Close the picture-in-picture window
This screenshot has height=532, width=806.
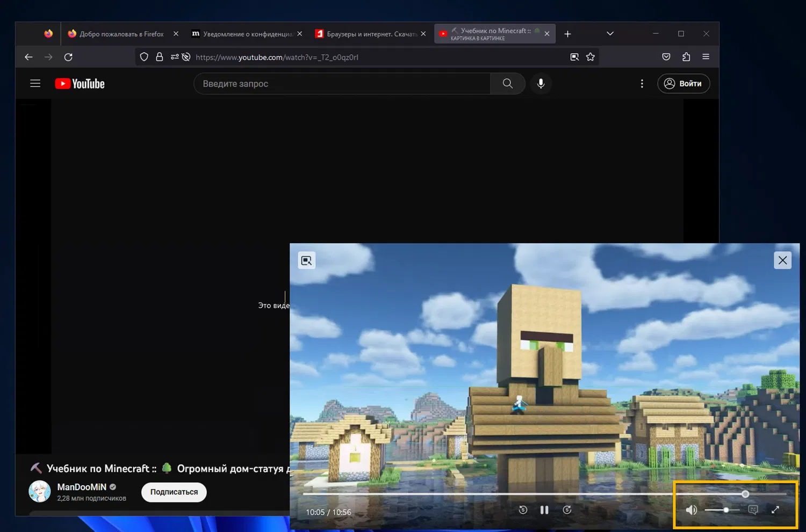[782, 260]
